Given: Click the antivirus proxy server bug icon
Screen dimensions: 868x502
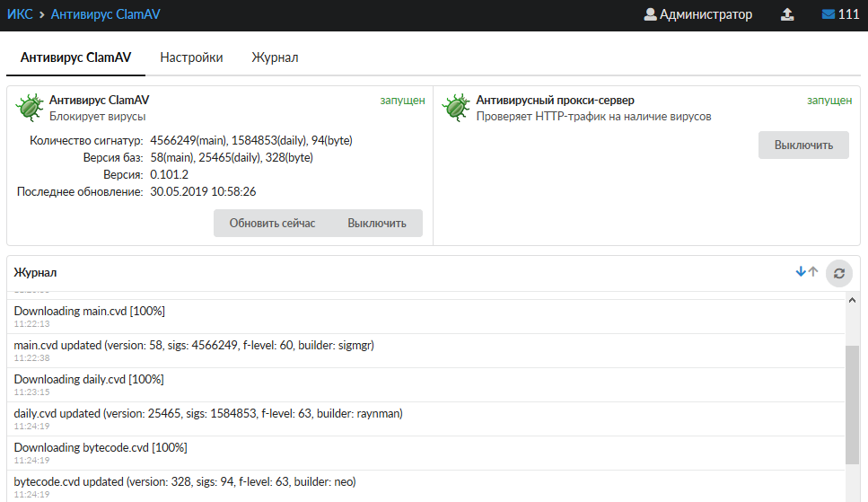Looking at the screenshot, I should pos(456,108).
